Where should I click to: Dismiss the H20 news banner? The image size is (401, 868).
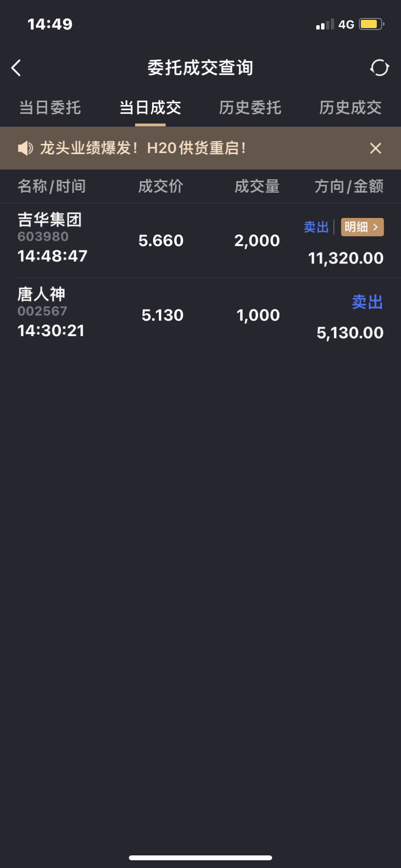375,148
